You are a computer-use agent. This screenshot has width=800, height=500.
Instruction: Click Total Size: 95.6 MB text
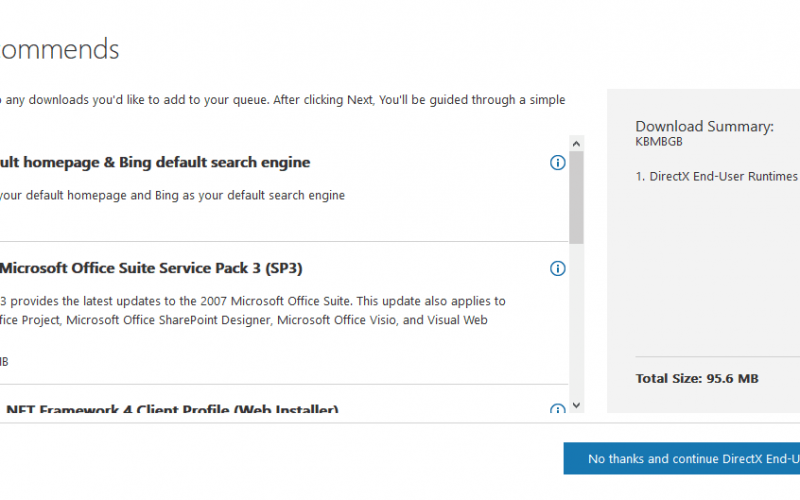point(697,379)
